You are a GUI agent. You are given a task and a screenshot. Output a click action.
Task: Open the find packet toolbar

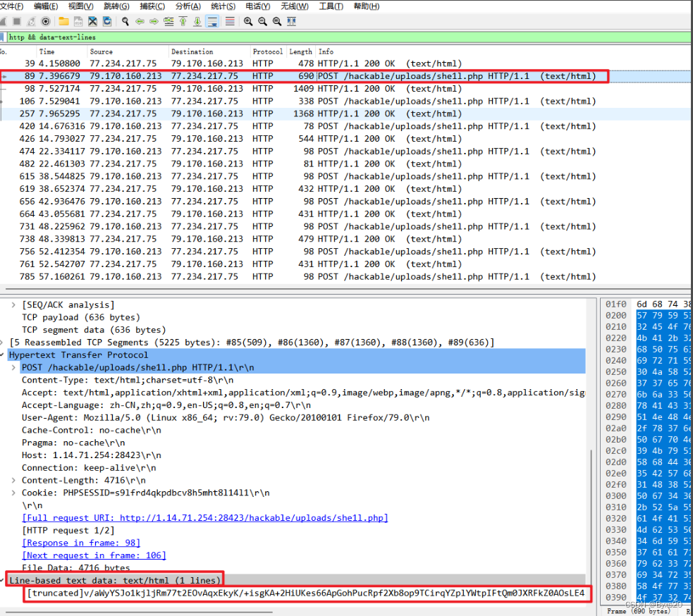click(x=125, y=21)
